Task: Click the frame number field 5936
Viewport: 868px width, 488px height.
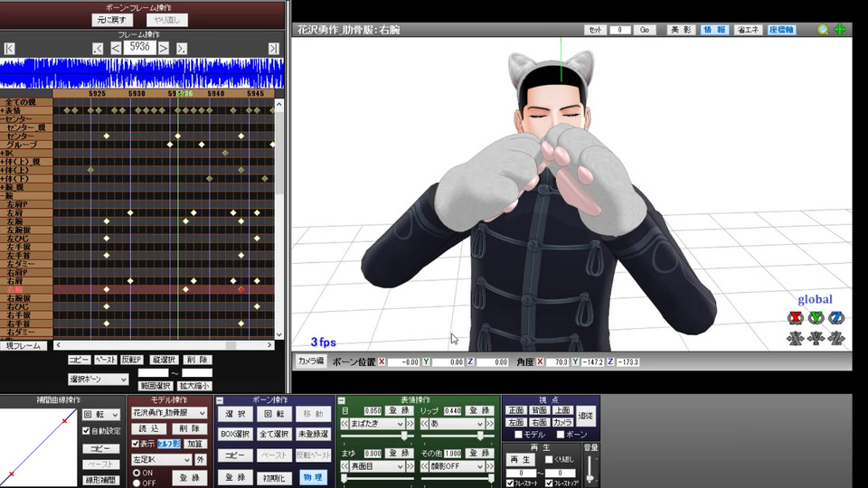Action: coord(139,48)
